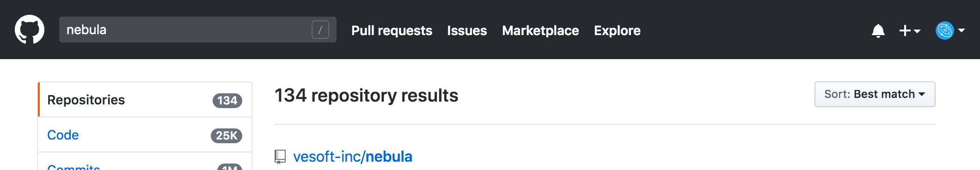
Task: Select Explore in the top navigation
Action: (x=617, y=30)
